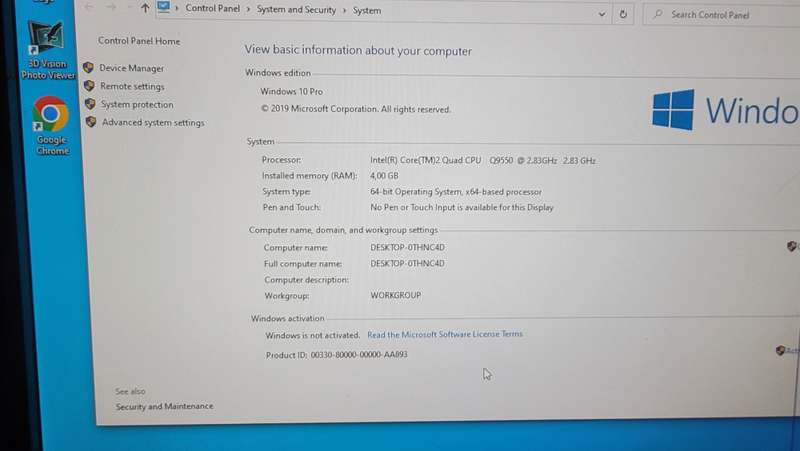Click the WORKGROUP value
This screenshot has width=800, height=451.
[x=395, y=295]
